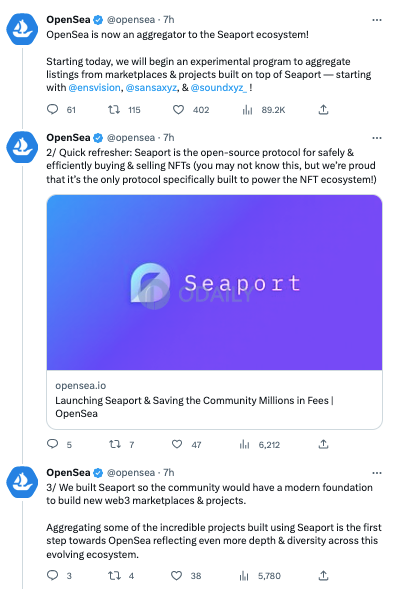Like the tweet with 47 likes
Image resolution: width=393 pixels, height=589 pixels.
tap(177, 444)
